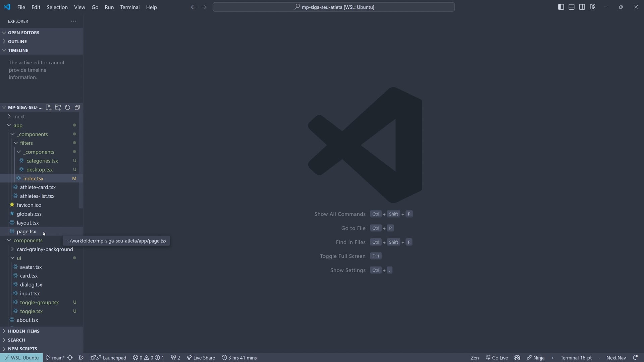
Task: Open the Help menu
Action: click(x=151, y=7)
